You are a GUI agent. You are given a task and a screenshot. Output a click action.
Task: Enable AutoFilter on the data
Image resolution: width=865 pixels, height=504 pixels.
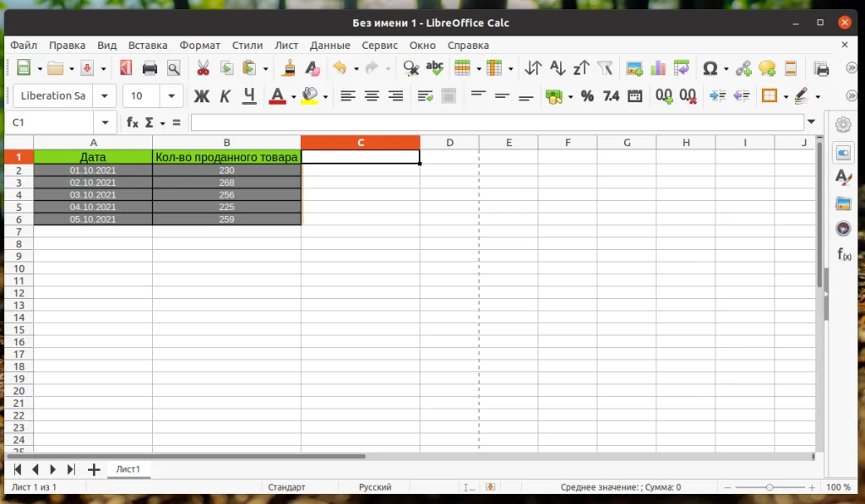pos(606,68)
